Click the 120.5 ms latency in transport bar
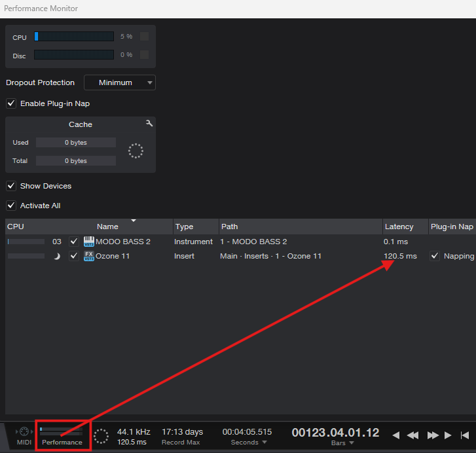Screen dimensions: 476x453 (x=132, y=442)
